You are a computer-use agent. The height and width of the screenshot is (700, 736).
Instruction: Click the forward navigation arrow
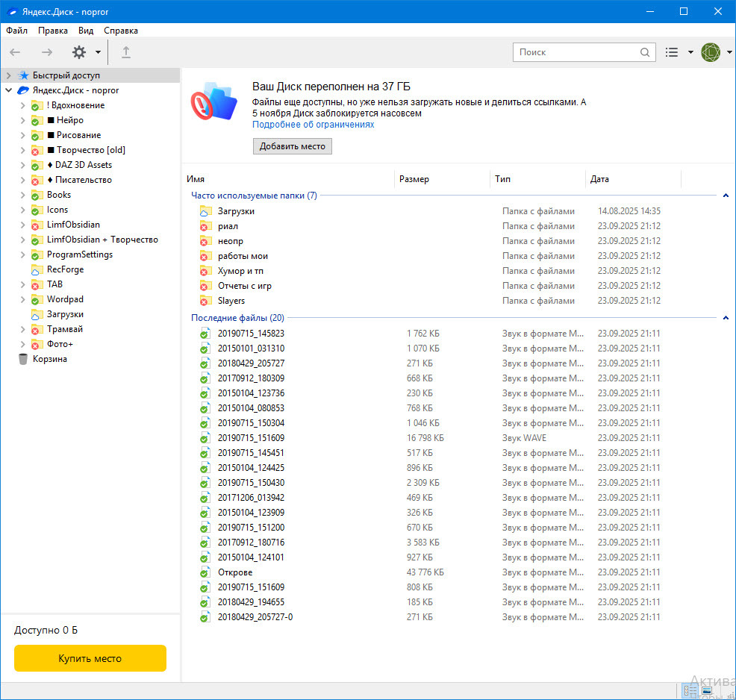[x=47, y=52]
